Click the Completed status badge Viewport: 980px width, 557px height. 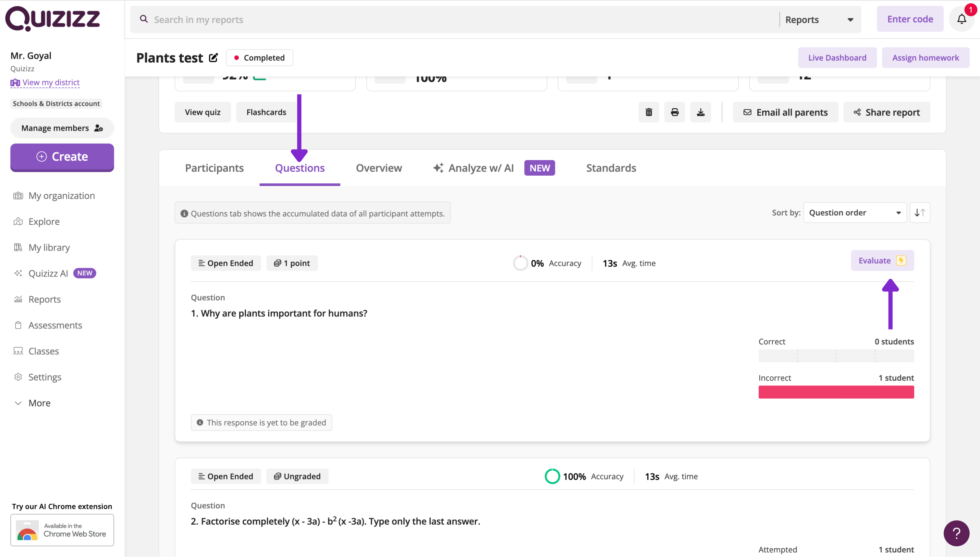(x=259, y=58)
